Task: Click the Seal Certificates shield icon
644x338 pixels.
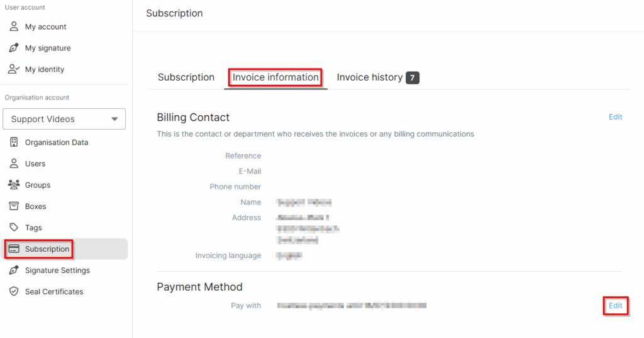Action: (x=14, y=291)
